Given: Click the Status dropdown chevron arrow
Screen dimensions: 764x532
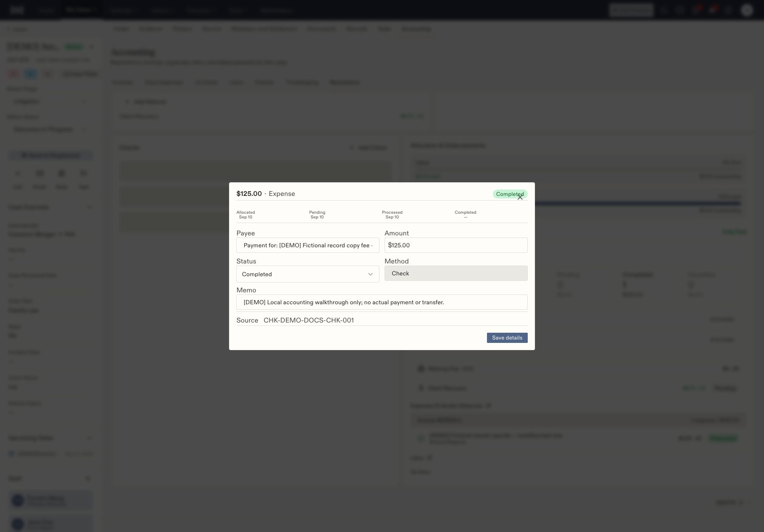Looking at the screenshot, I should coord(371,274).
